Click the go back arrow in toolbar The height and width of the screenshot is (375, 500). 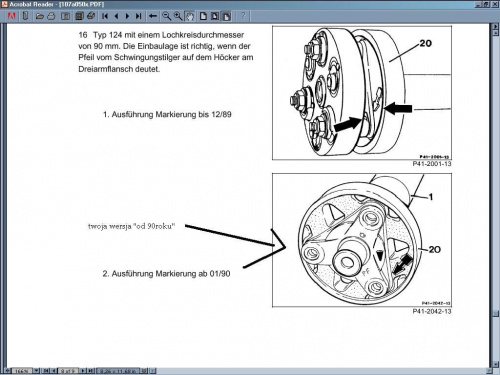click(153, 16)
